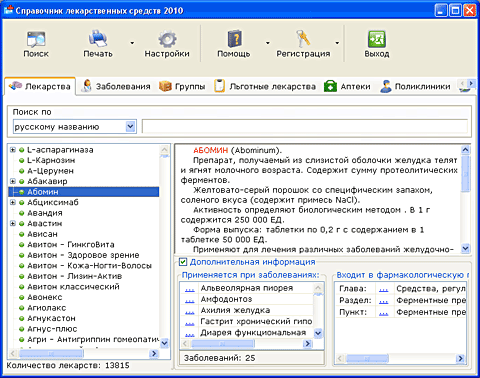This screenshot has height=378, width=480.
Task: Click diseases list scroll down arrow
Action: (318, 333)
